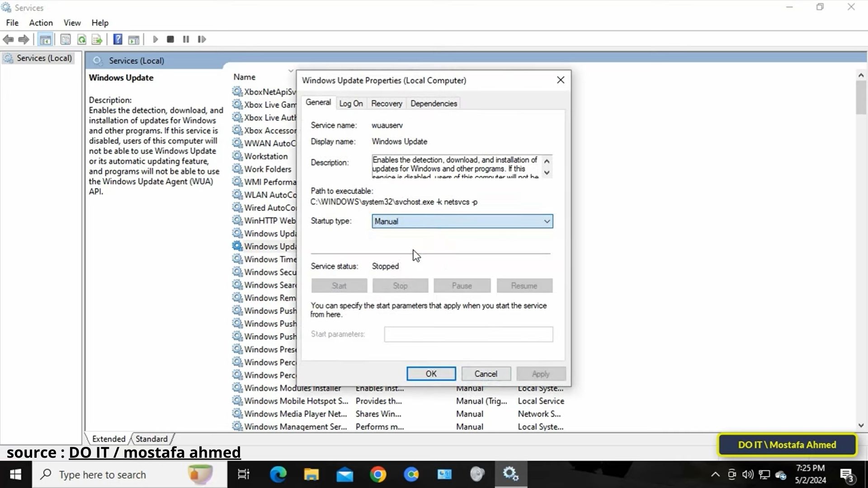Click the Name column sort arrow
The width and height of the screenshot is (868, 488).
[290, 71]
